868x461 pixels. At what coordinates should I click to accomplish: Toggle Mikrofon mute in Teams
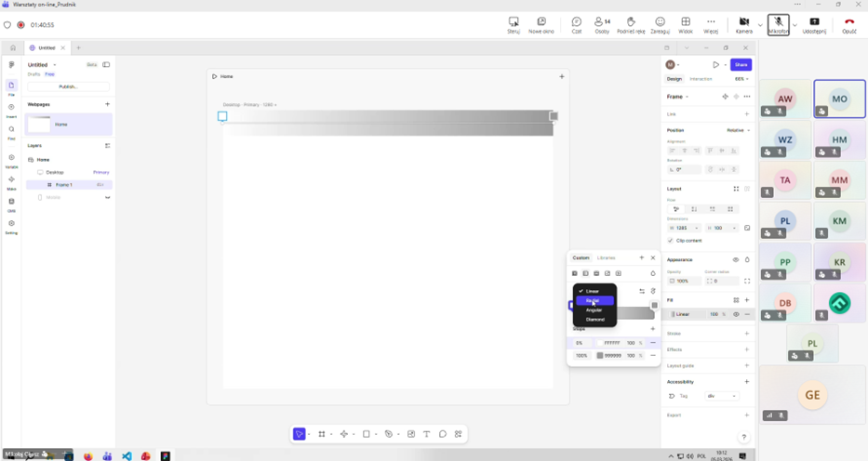pyautogui.click(x=778, y=22)
